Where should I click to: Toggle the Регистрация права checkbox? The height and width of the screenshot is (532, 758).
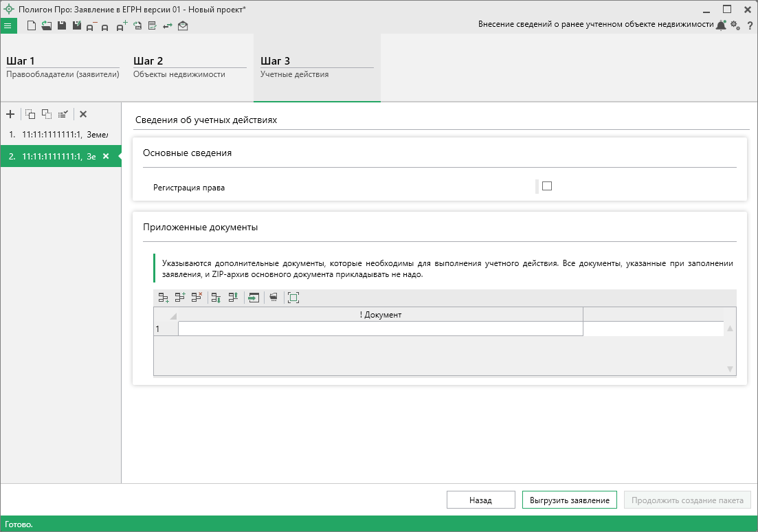tap(547, 186)
